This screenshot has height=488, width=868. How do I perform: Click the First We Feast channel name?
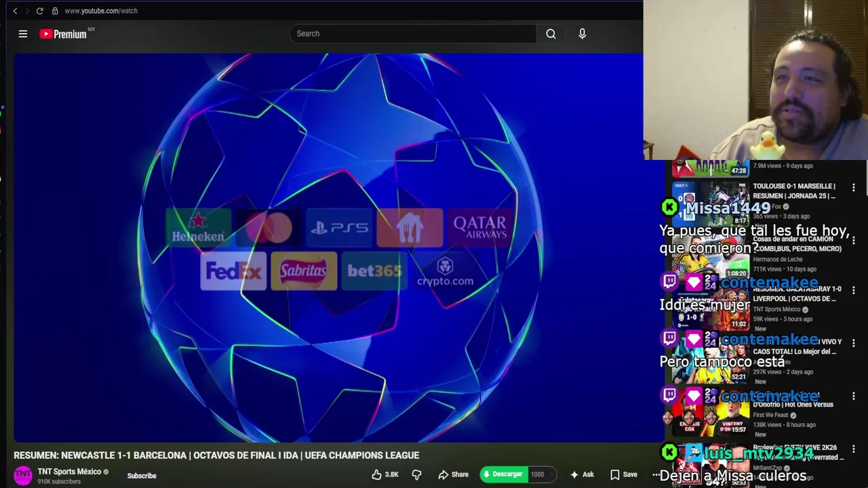click(770, 415)
